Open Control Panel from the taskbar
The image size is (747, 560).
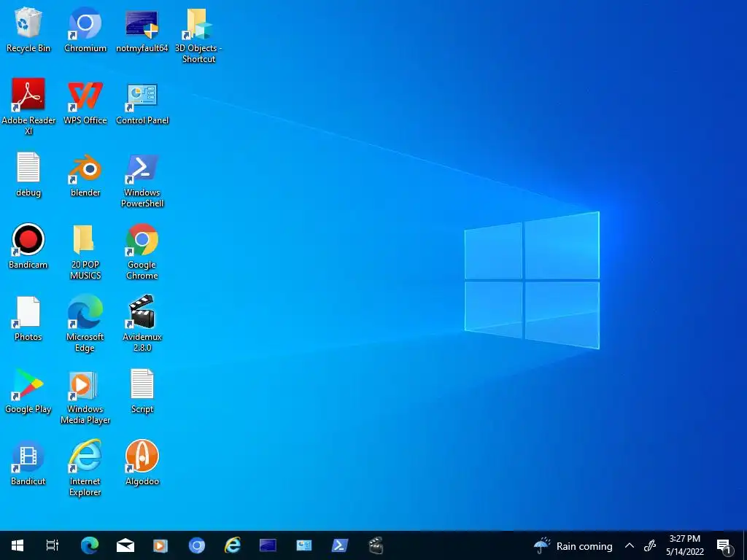tap(304, 545)
